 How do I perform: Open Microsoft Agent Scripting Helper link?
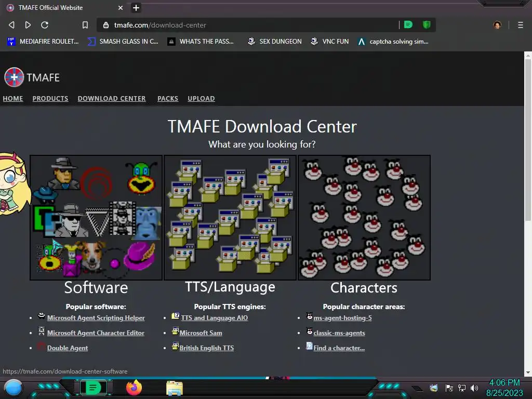coord(96,318)
